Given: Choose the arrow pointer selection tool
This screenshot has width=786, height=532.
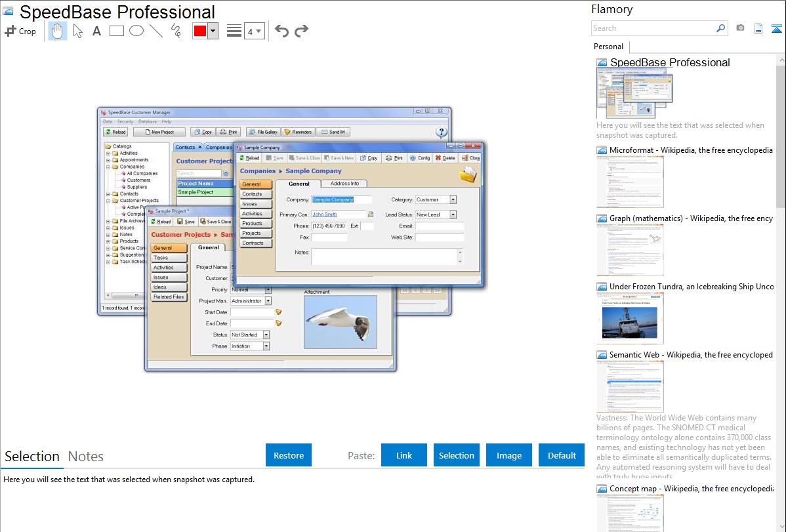Looking at the screenshot, I should coord(77,31).
